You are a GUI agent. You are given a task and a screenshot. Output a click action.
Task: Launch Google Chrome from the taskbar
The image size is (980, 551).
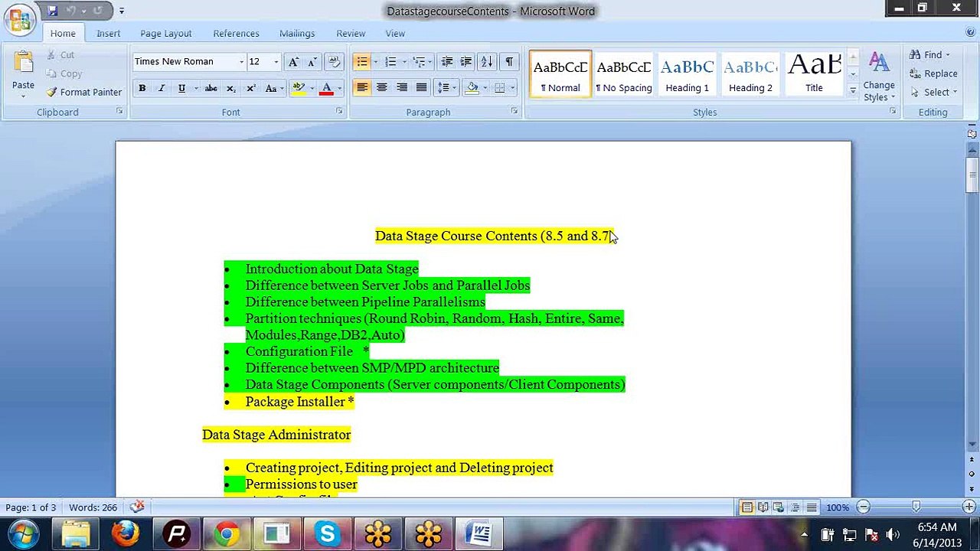click(x=227, y=533)
